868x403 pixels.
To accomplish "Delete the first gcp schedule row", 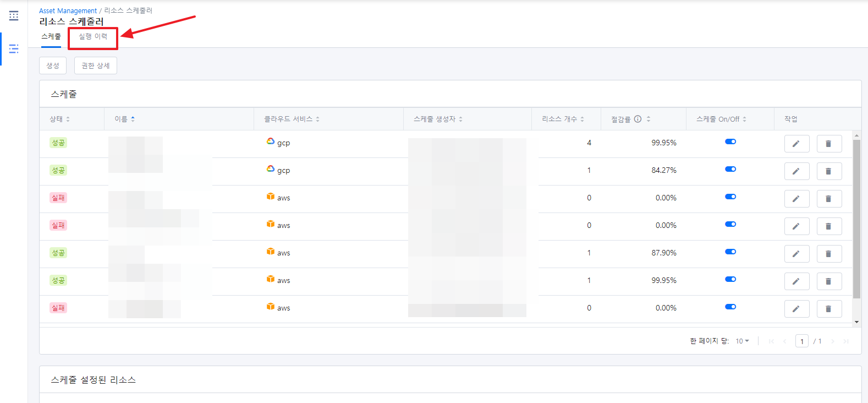I will click(829, 144).
